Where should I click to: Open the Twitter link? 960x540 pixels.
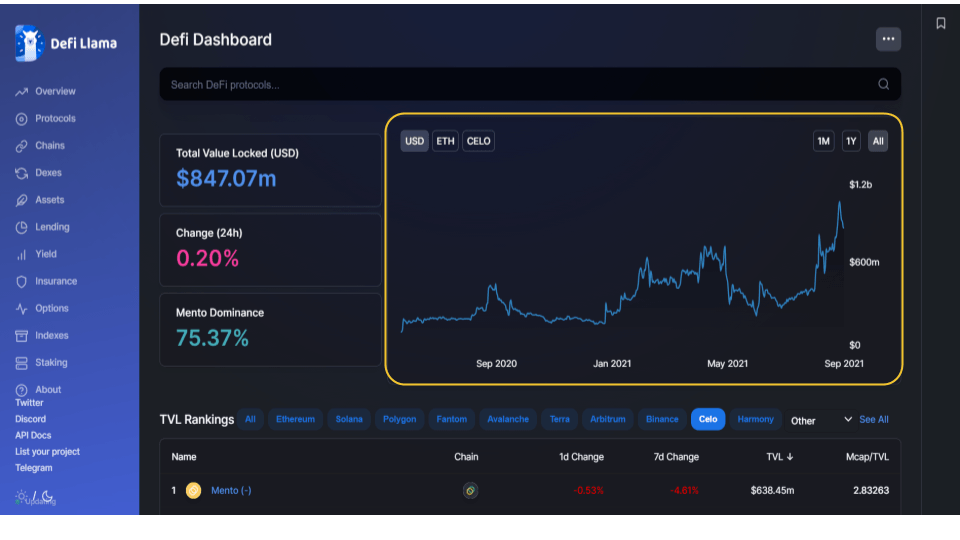tap(29, 403)
